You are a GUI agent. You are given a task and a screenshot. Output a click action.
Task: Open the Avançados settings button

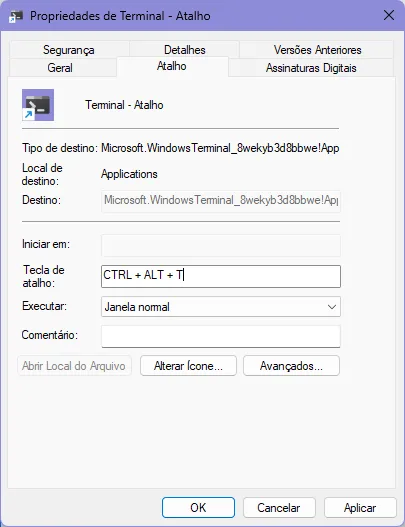291,366
